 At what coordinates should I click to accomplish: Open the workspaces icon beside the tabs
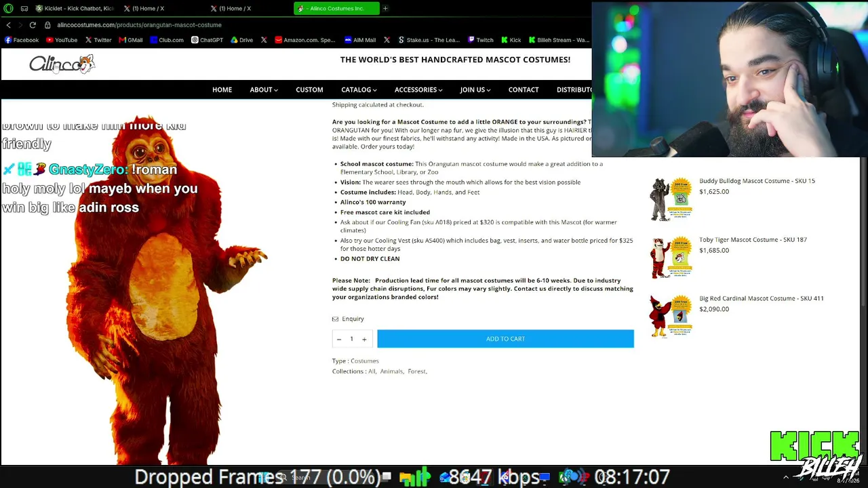tap(24, 8)
